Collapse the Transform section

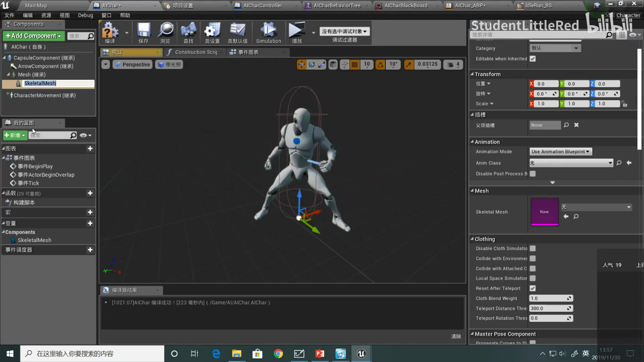(472, 74)
